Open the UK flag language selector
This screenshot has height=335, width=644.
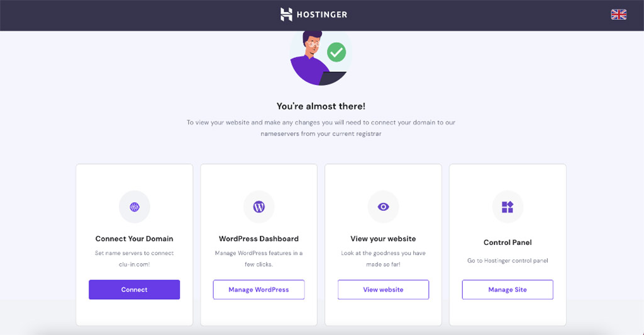[618, 14]
